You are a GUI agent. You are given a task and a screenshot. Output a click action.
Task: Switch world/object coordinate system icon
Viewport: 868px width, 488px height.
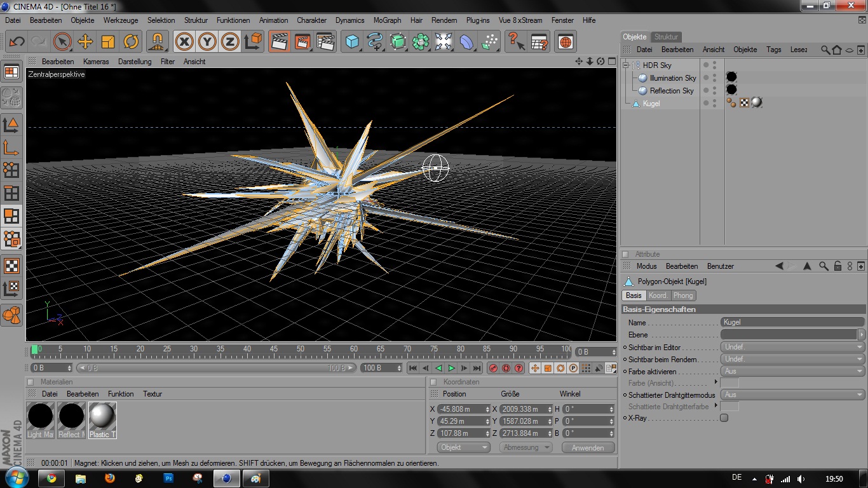coord(253,42)
